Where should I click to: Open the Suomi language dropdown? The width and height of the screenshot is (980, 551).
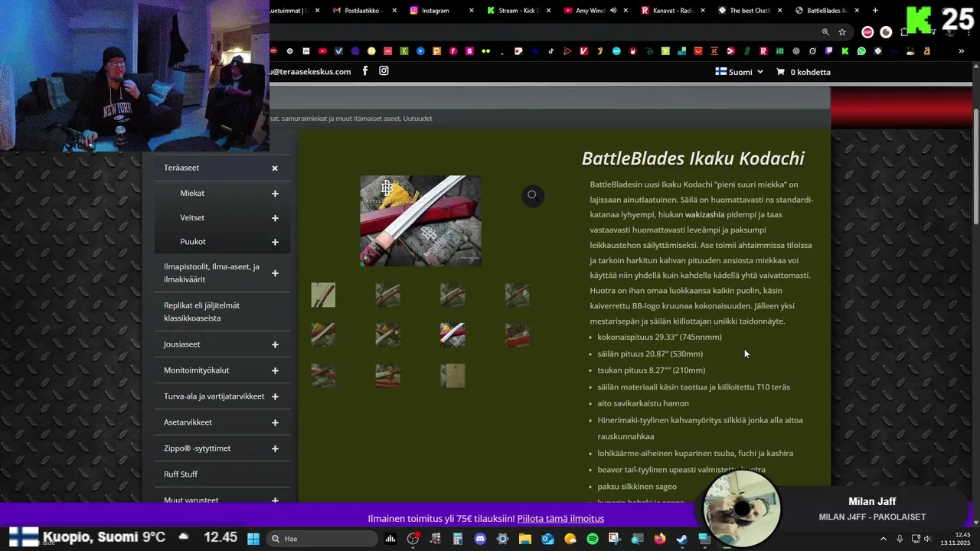point(740,72)
